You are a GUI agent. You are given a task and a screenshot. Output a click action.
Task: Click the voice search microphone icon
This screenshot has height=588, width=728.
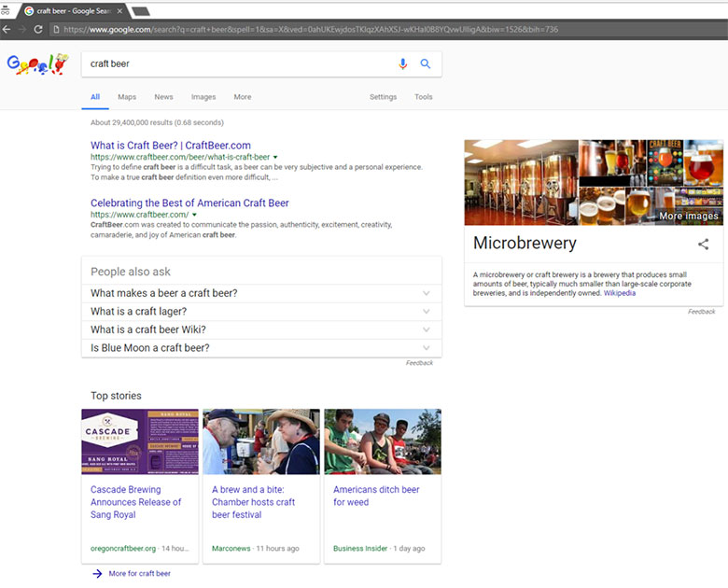(x=403, y=63)
